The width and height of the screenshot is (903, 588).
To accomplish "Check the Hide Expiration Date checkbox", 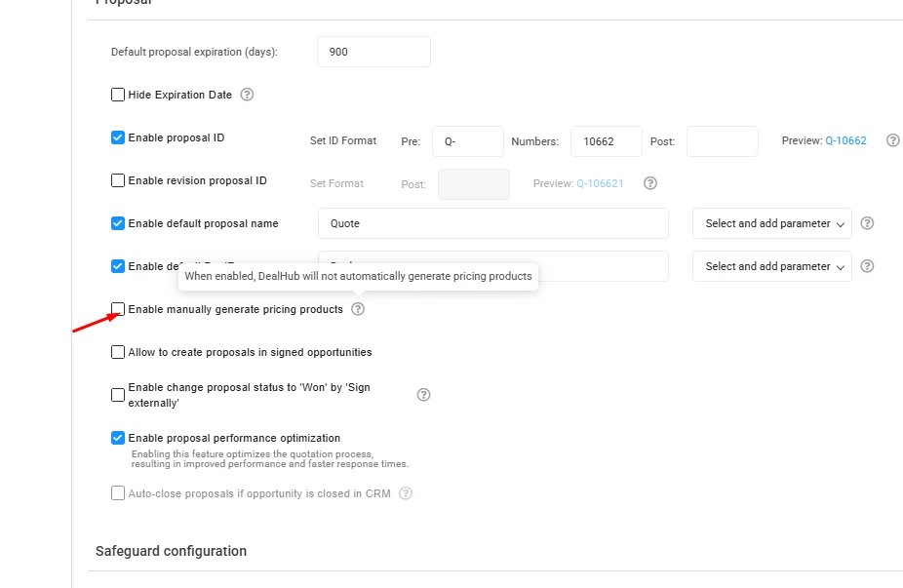I will [x=118, y=95].
